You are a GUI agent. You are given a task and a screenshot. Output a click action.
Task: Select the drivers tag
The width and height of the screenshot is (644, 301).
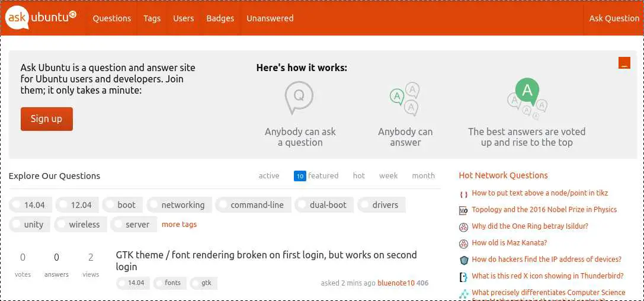(x=381, y=205)
